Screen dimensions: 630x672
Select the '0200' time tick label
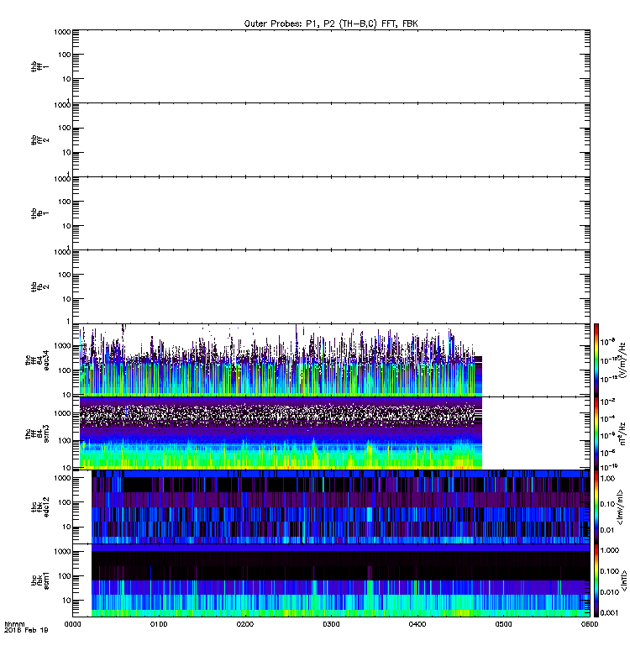245,624
